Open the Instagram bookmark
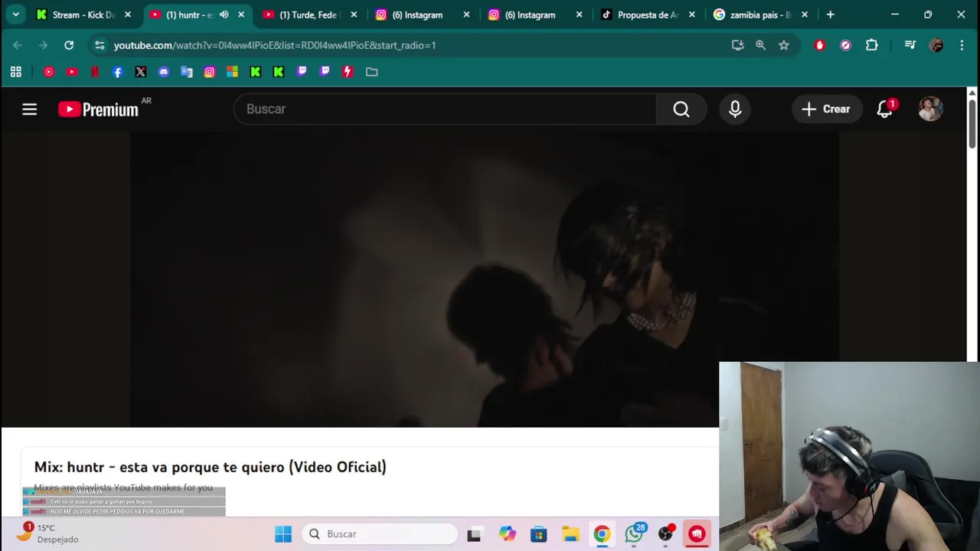This screenshot has width=980, height=551. coord(210,72)
